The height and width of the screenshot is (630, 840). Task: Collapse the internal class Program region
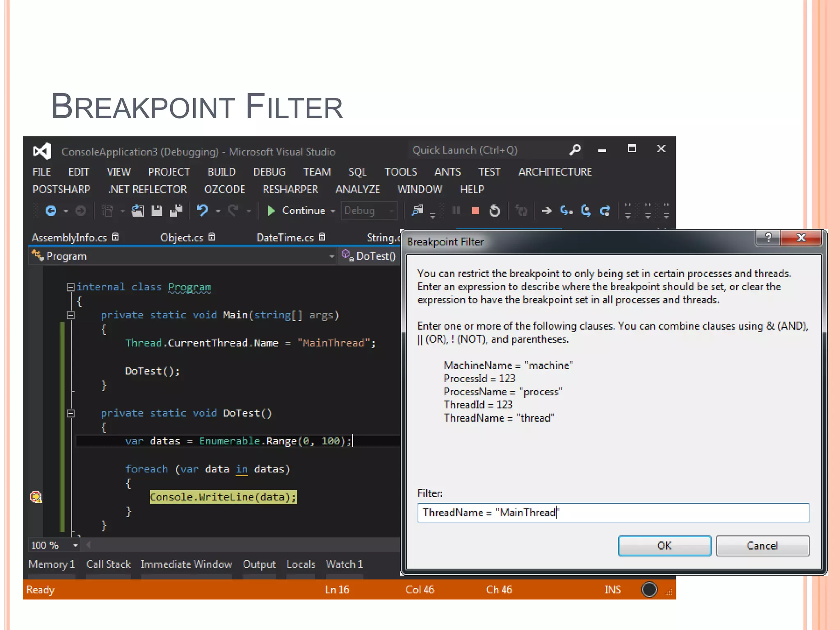point(71,287)
